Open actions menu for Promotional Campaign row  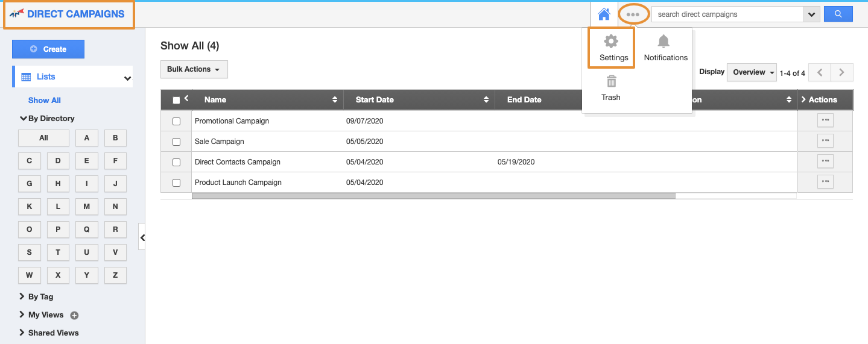coord(825,120)
